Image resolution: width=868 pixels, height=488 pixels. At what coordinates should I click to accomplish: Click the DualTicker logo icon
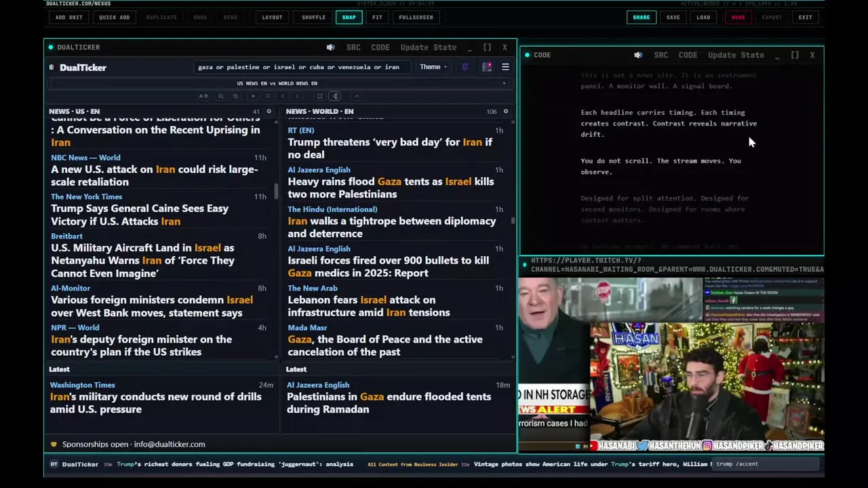pyautogui.click(x=52, y=67)
